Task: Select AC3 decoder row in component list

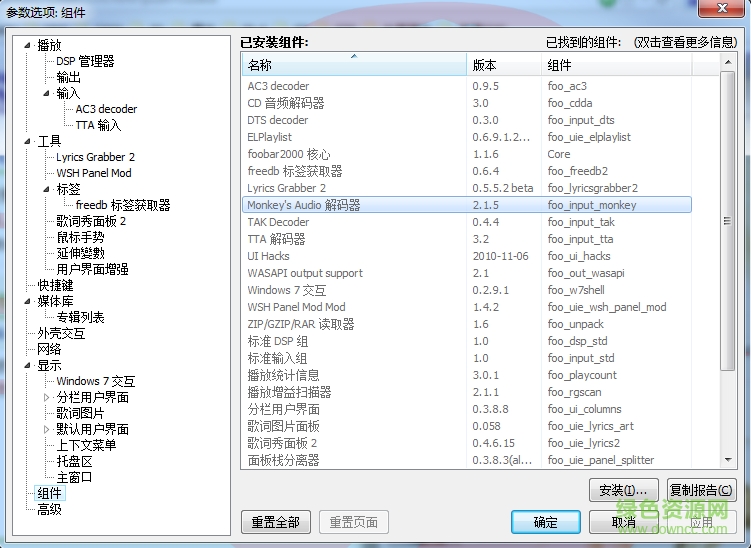Action: (x=467, y=86)
